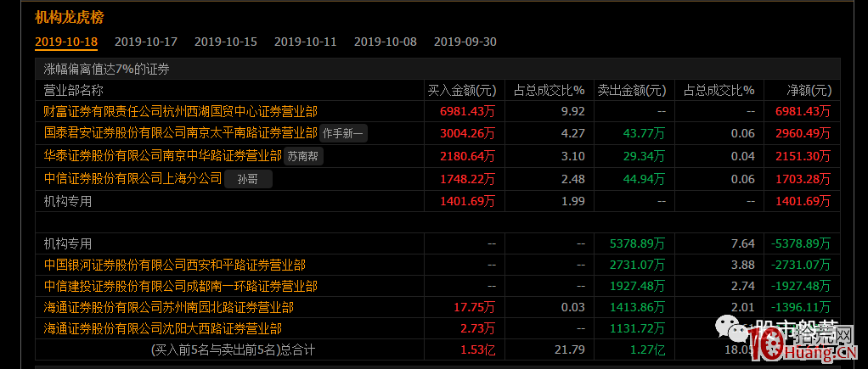
Task: Open 中信证券上海分公司 link
Action: [x=132, y=179]
